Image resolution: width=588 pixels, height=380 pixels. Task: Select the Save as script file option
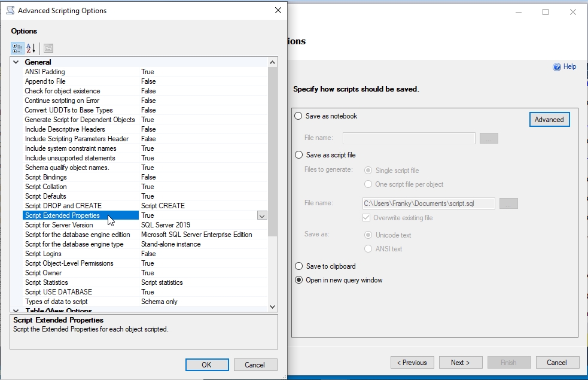(x=298, y=155)
